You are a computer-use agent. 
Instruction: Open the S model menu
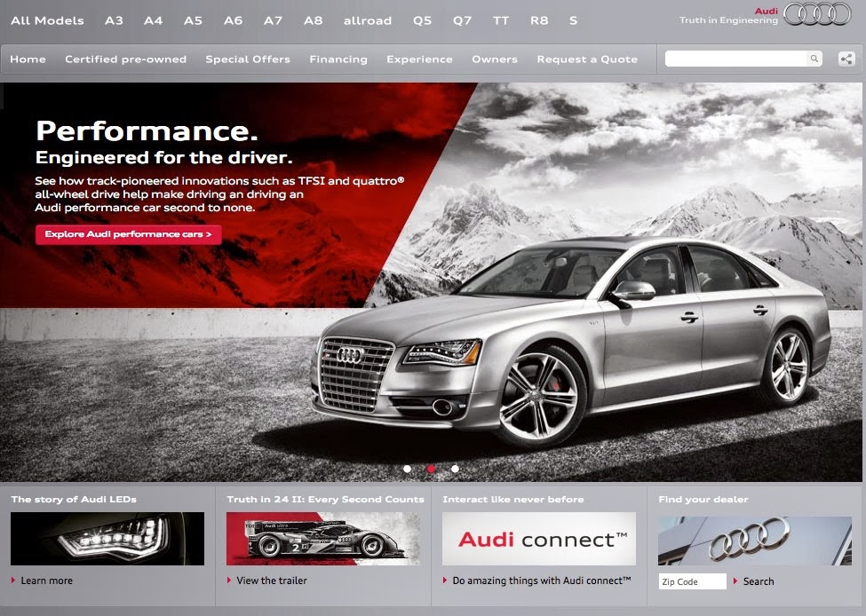(573, 20)
